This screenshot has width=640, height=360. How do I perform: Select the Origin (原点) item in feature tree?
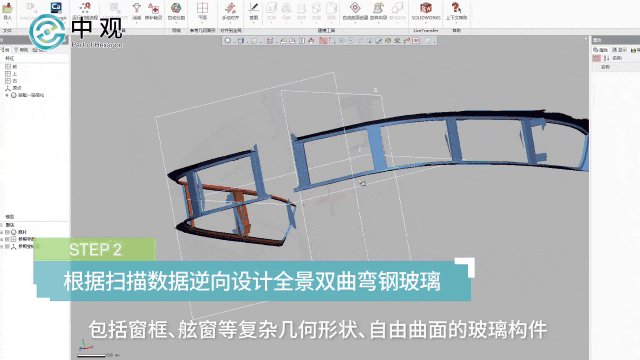(13, 88)
